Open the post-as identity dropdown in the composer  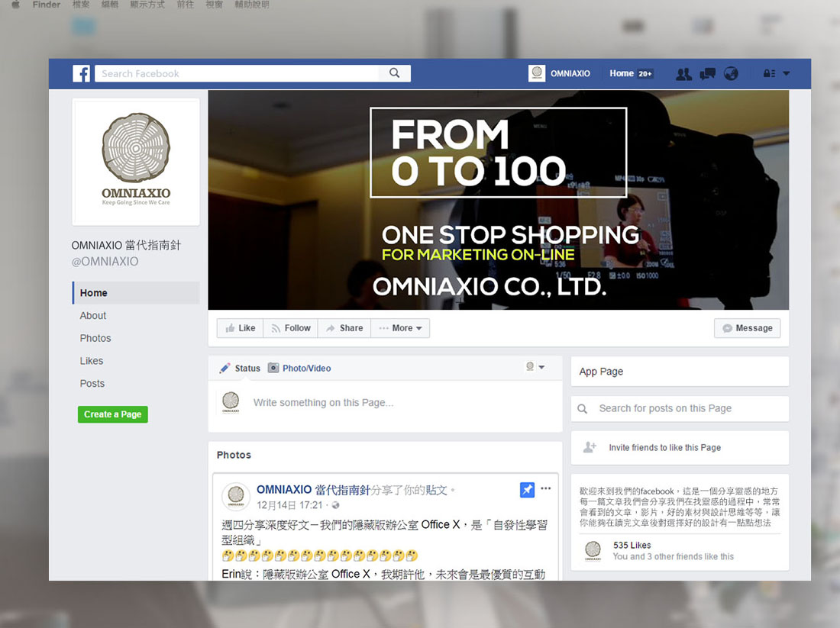point(535,367)
